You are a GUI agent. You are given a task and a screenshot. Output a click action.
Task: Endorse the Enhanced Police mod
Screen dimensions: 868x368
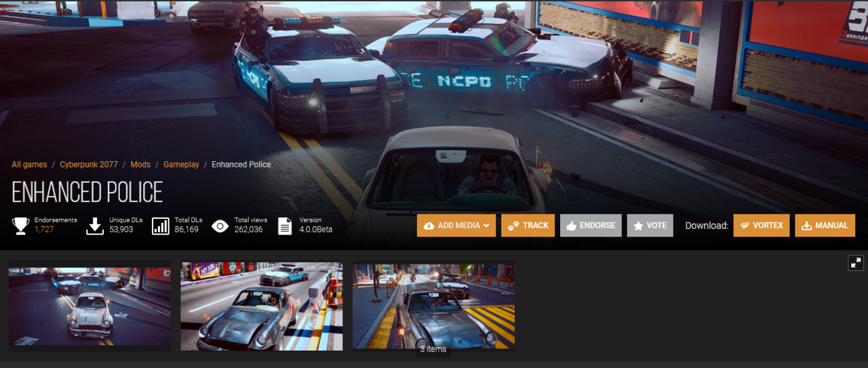(591, 226)
